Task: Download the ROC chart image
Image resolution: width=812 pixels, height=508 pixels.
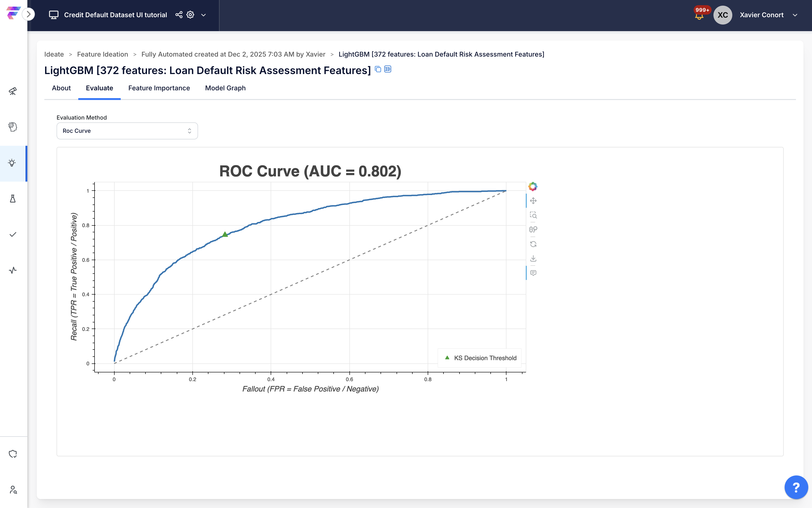Action: click(533, 258)
